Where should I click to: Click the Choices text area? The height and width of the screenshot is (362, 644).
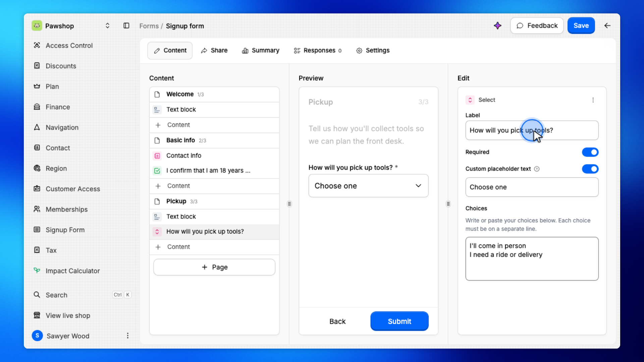(x=532, y=259)
